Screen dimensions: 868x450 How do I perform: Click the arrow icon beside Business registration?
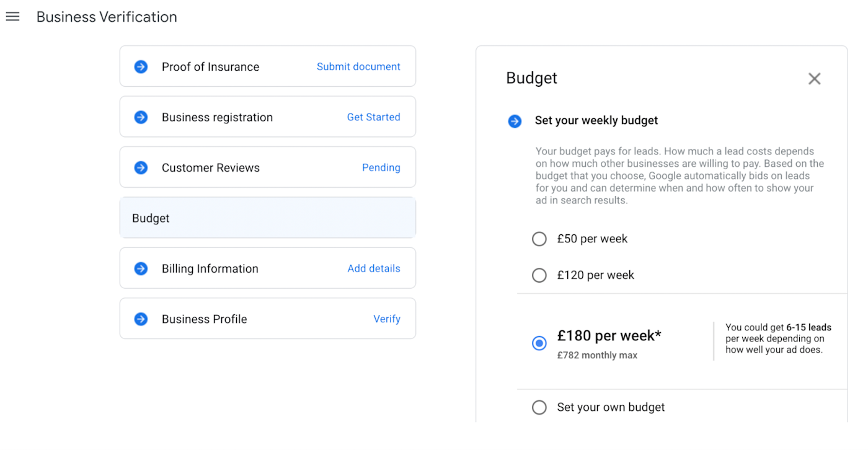point(141,117)
